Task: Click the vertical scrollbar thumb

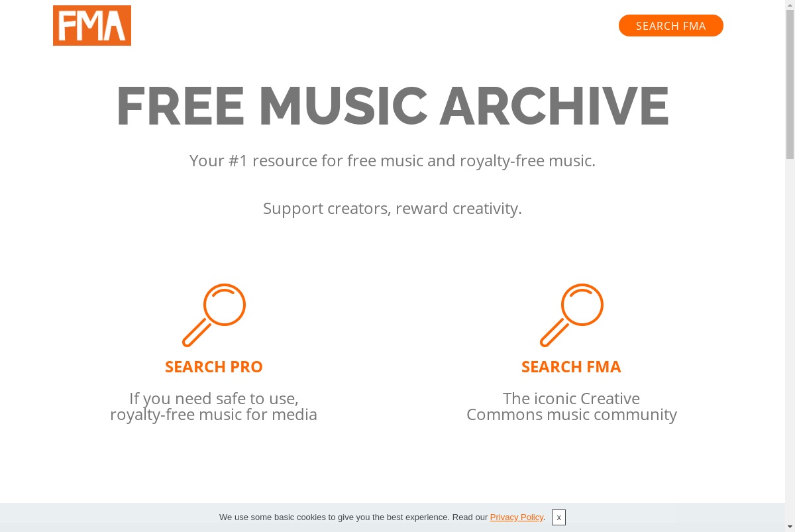Action: point(790,84)
